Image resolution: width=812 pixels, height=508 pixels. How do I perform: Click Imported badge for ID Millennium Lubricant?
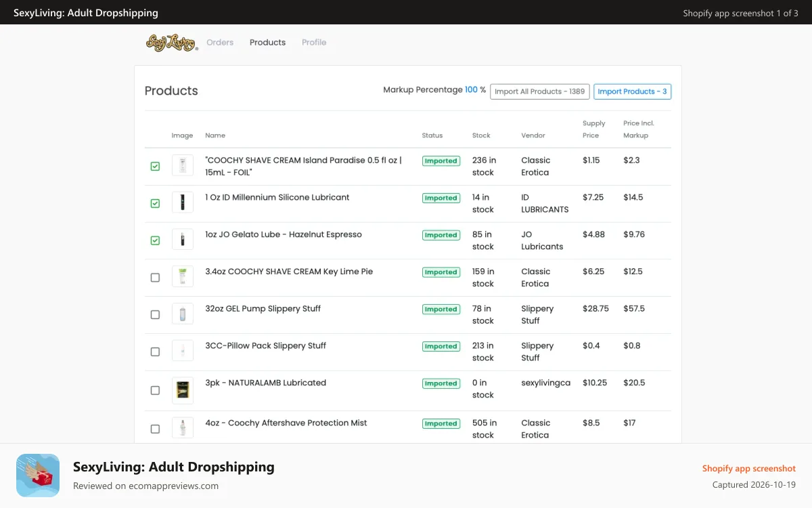pos(441,198)
